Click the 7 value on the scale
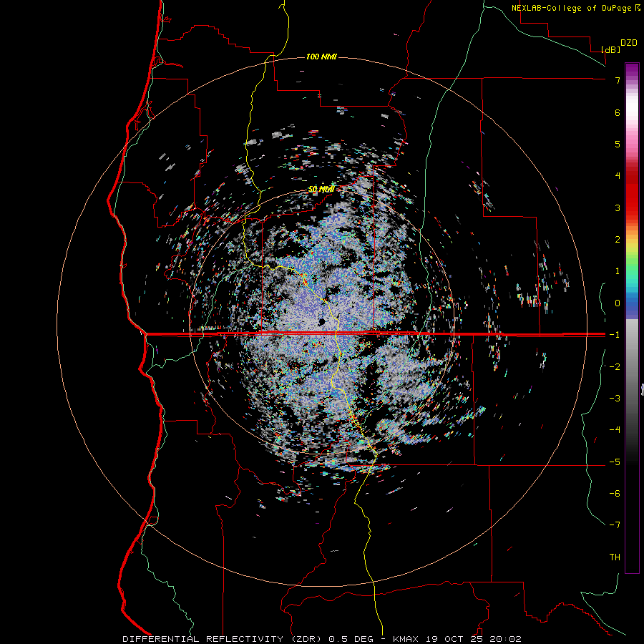 pos(618,80)
